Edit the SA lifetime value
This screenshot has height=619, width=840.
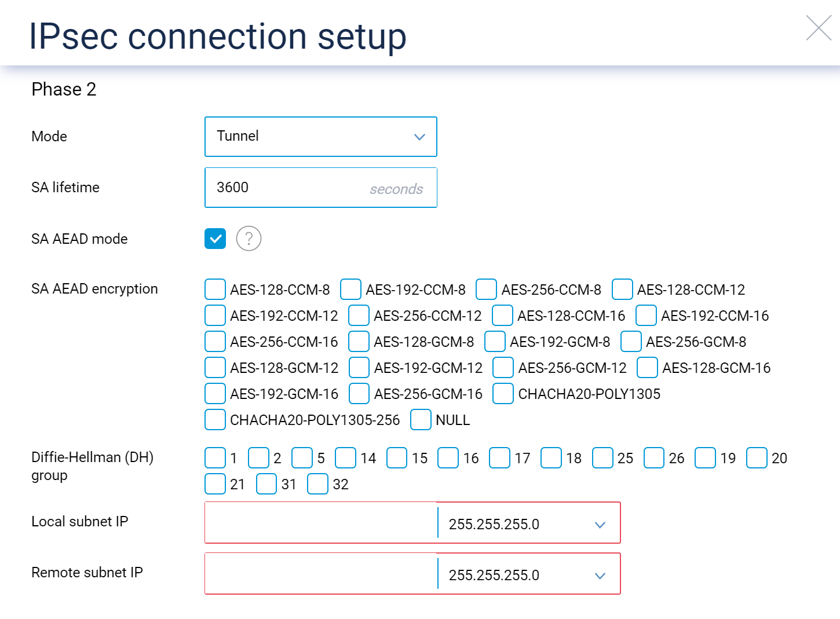point(290,187)
